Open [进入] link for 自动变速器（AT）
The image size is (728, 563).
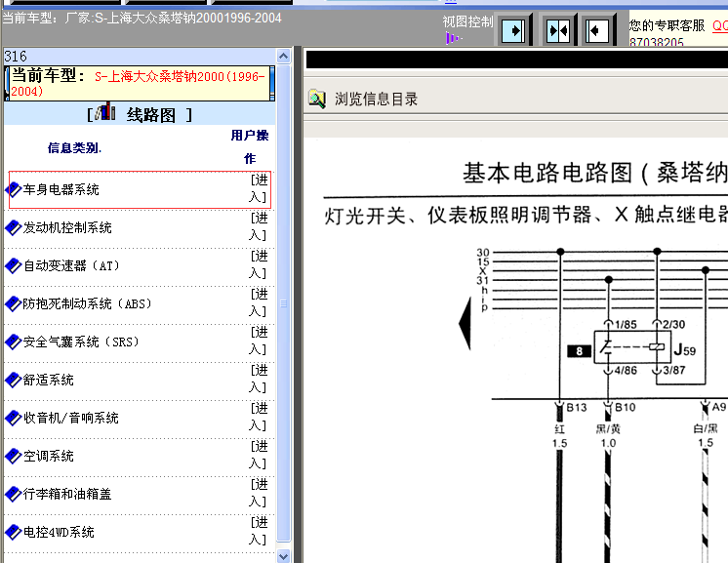pos(259,264)
